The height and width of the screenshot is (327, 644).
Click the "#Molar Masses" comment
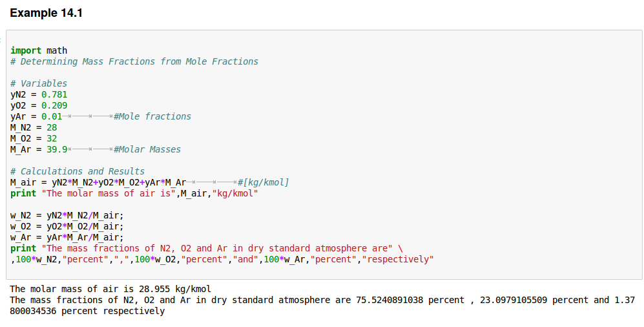point(147,149)
